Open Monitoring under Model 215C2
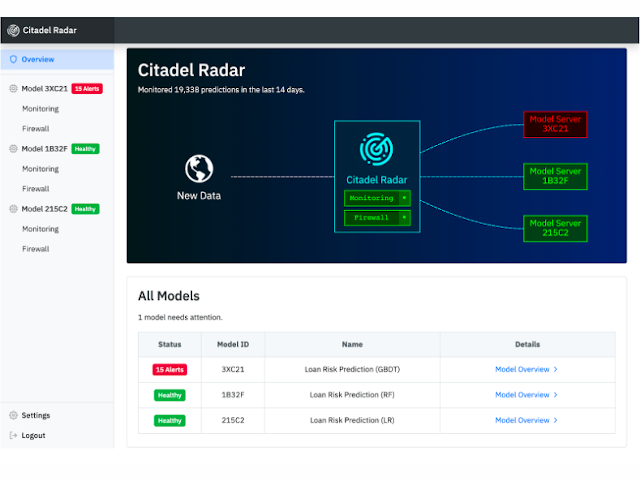 click(x=40, y=229)
